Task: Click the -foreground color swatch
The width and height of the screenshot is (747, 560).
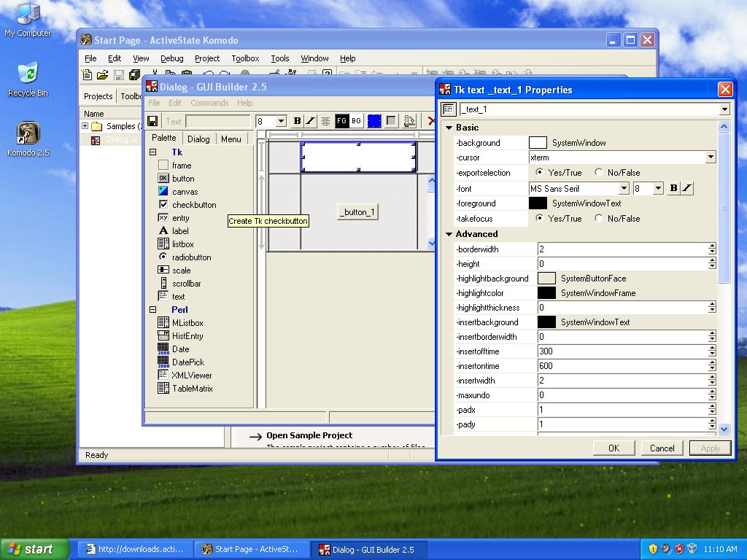Action: click(538, 203)
